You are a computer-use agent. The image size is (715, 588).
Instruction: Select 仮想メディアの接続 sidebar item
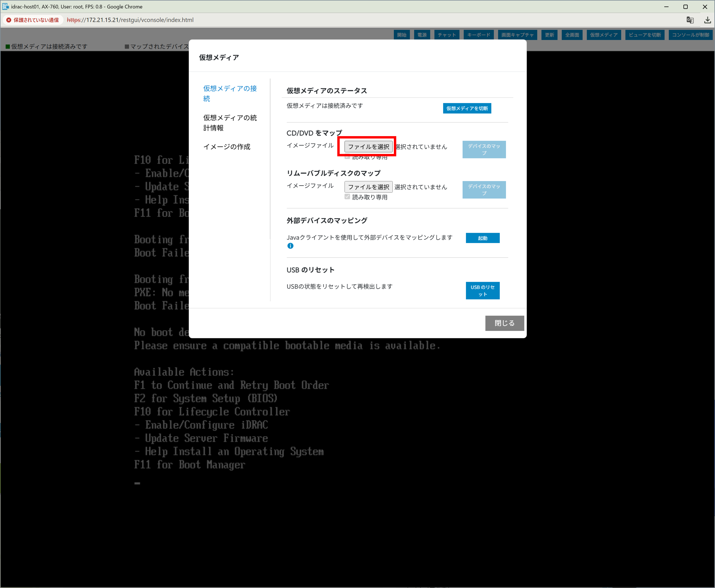(230, 93)
